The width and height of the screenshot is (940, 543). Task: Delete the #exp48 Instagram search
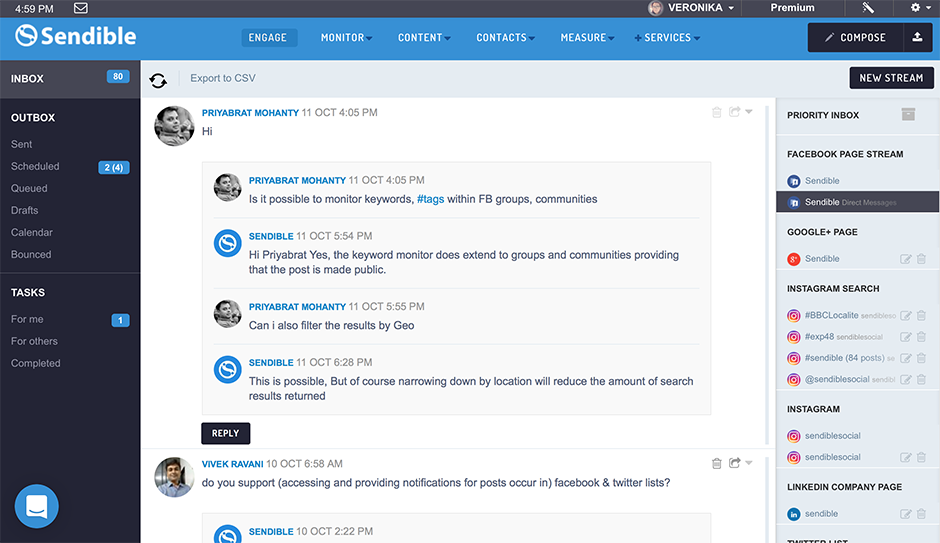[x=921, y=337]
